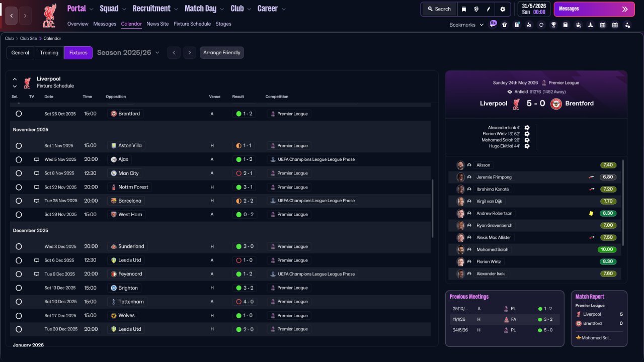Image resolution: width=644 pixels, height=362 pixels.
Task: Select the Wolves fixture radio button
Action: coord(19,316)
